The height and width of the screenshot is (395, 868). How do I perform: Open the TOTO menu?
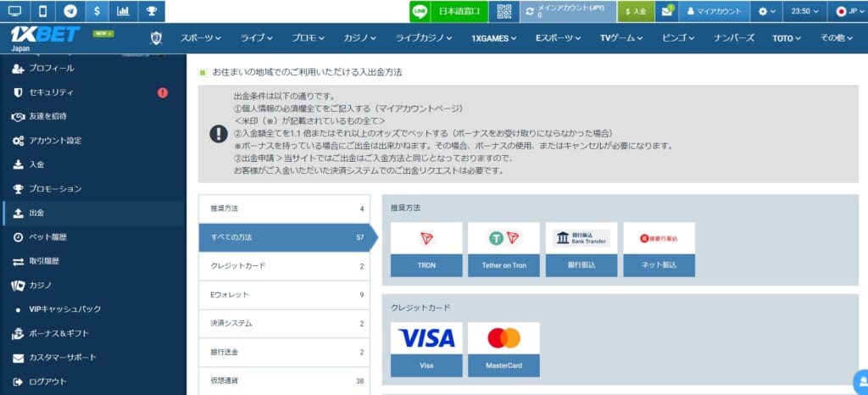pos(787,38)
